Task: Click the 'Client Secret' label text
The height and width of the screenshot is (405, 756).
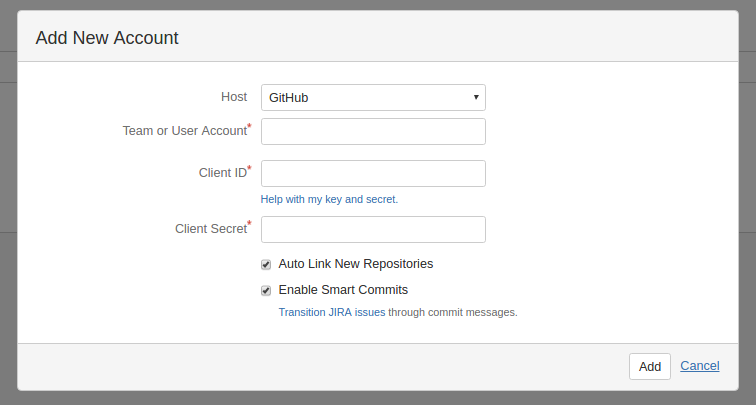Action: click(x=210, y=229)
